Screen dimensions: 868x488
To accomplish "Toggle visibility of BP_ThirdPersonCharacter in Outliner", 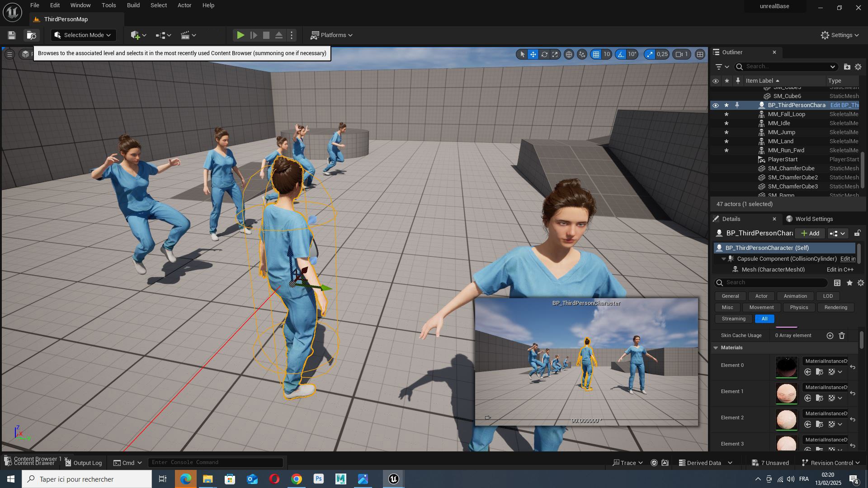I will click(x=715, y=105).
